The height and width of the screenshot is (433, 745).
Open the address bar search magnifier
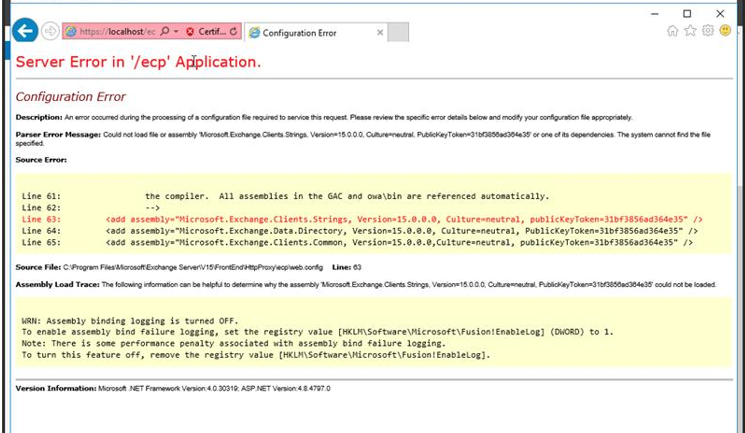point(165,31)
